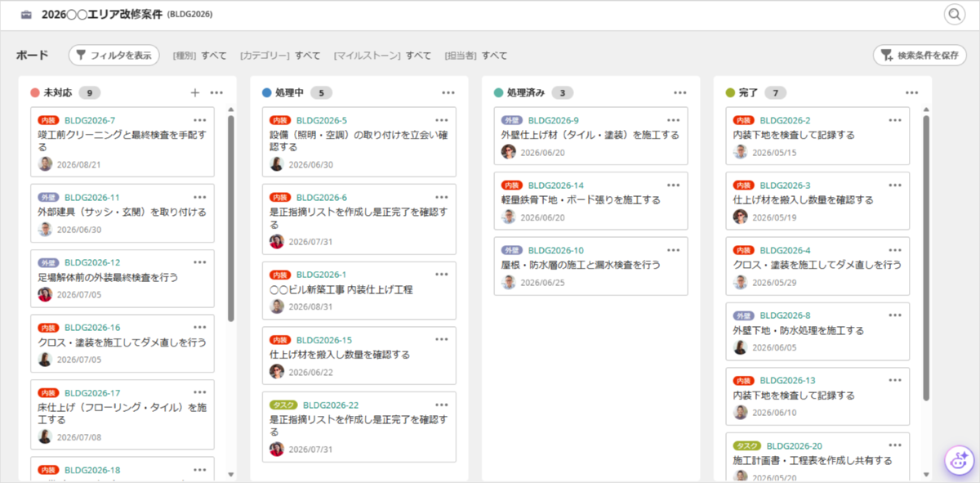
Task: Open more options on card BLDG2026-14
Action: 674,185
